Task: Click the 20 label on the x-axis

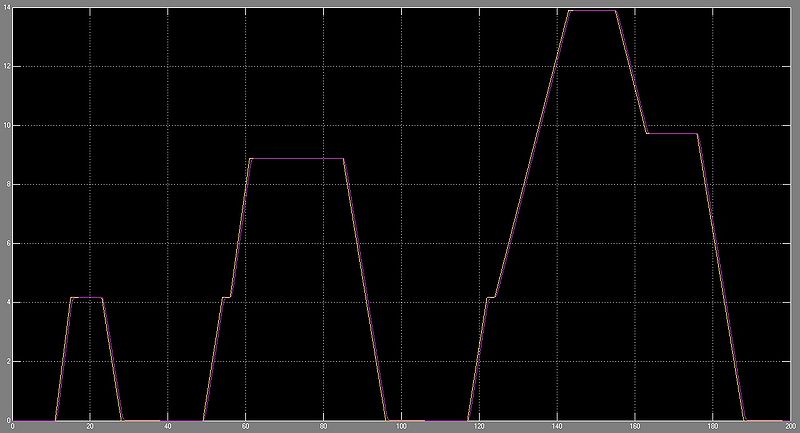Action: pos(90,426)
